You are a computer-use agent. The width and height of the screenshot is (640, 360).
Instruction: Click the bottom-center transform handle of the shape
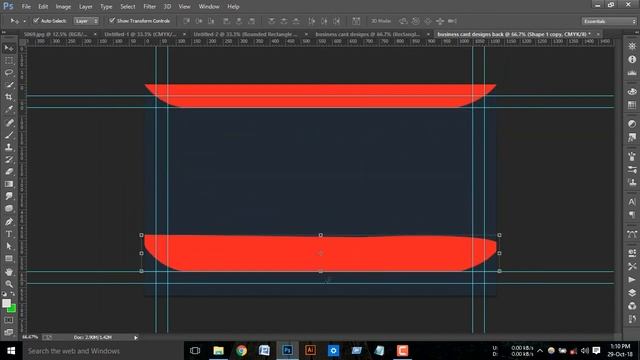[321, 271]
